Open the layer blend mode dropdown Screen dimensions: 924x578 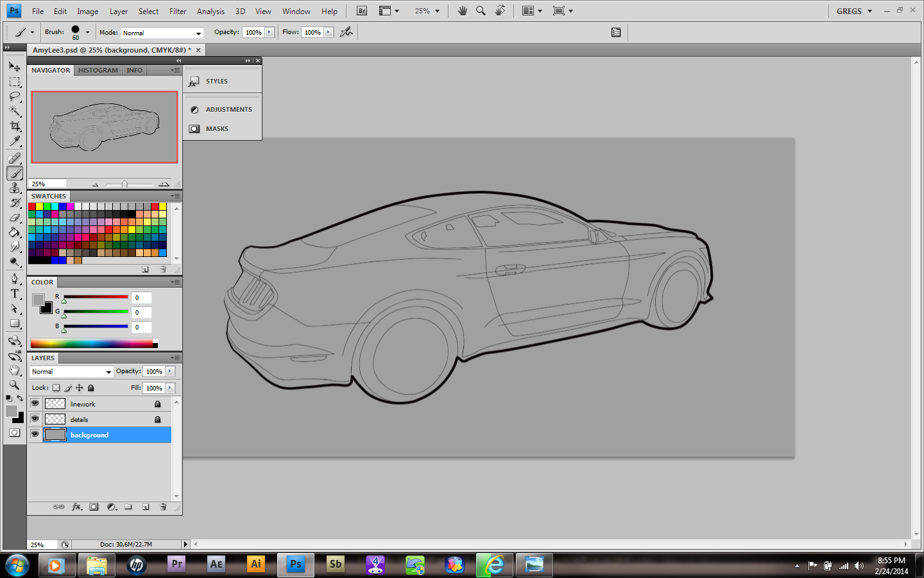(x=71, y=372)
